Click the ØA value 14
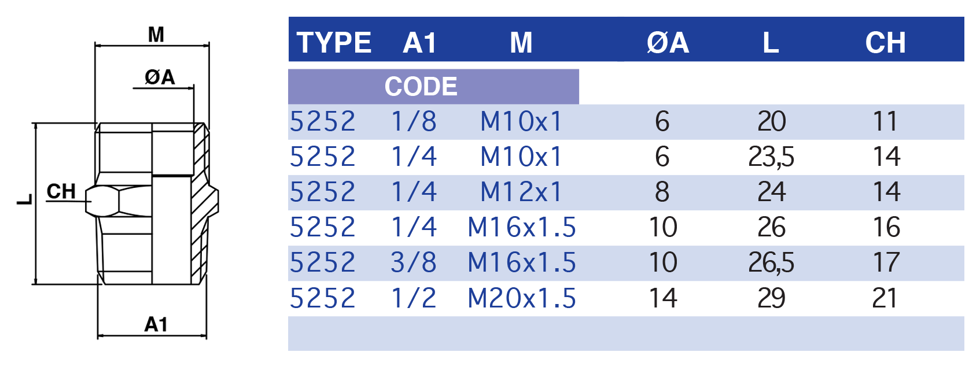The width and height of the screenshot is (980, 367). click(x=663, y=298)
